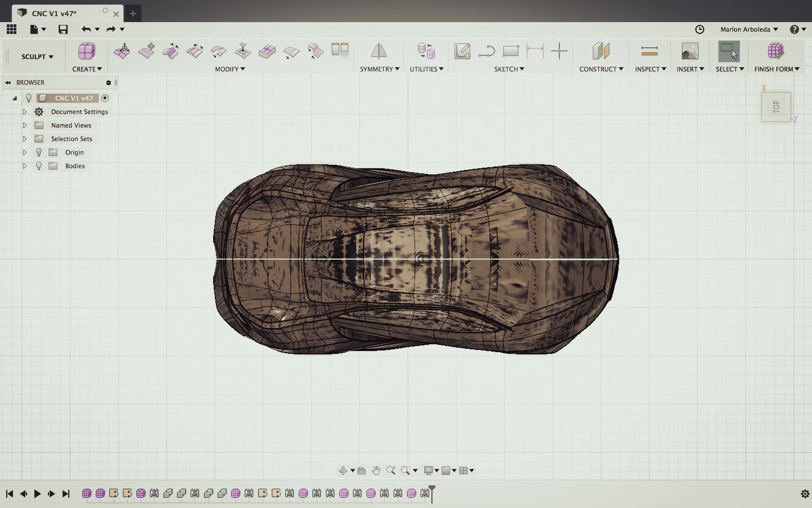Open the job status clock icon
Image resolution: width=812 pixels, height=508 pixels.
700,30
